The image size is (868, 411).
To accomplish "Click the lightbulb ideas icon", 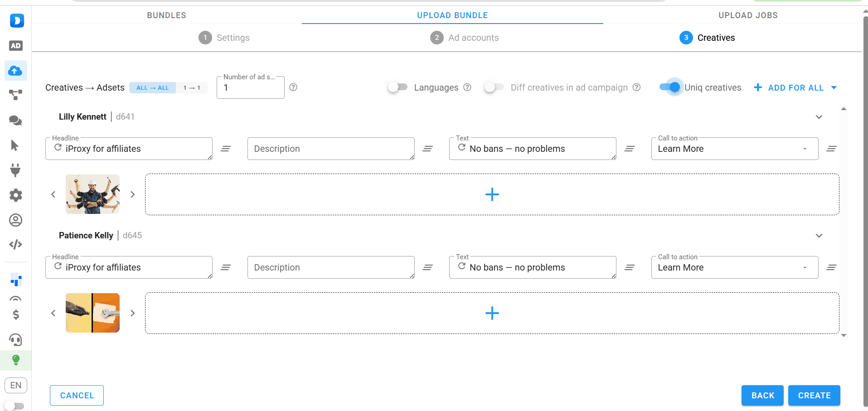I will pyautogui.click(x=15, y=360).
